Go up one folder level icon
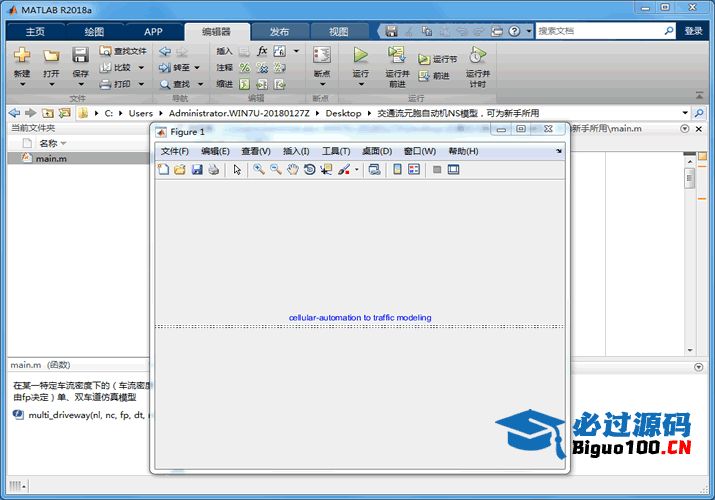Image resolution: width=715 pixels, height=500 pixels. [47, 113]
